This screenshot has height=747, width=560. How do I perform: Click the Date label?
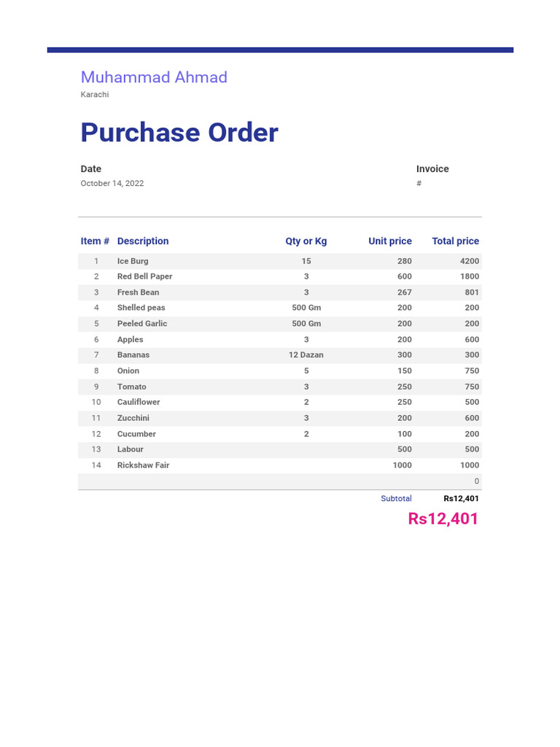click(x=91, y=169)
